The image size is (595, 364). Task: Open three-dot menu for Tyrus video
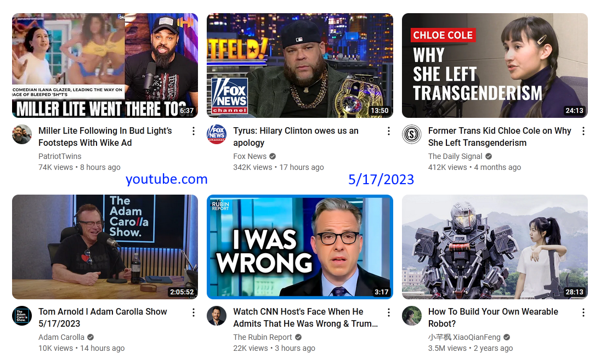click(x=389, y=131)
